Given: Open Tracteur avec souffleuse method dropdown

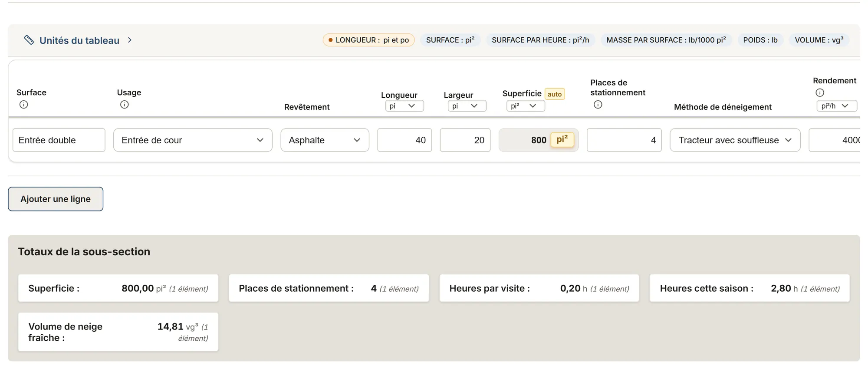Looking at the screenshot, I should (x=735, y=140).
